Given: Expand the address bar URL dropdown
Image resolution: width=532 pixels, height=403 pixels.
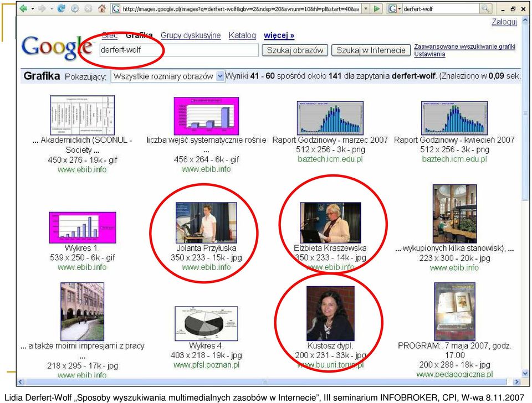Looking at the screenshot, I should coord(366,9).
